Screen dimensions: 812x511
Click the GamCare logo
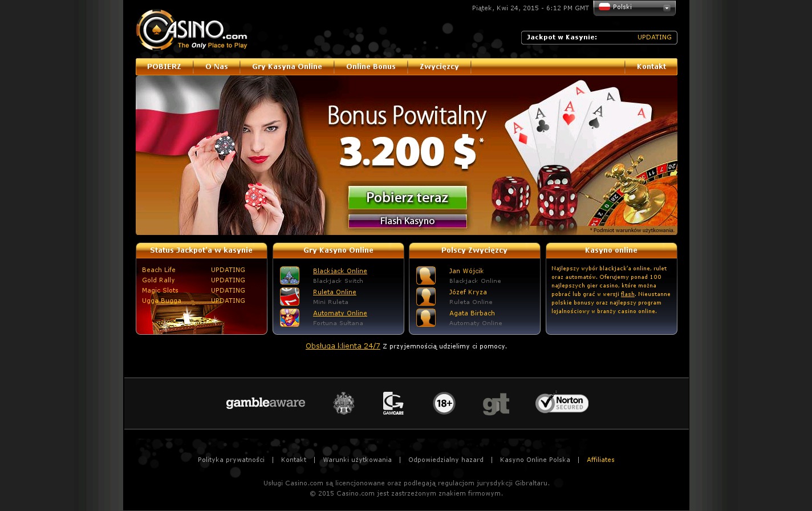(393, 403)
